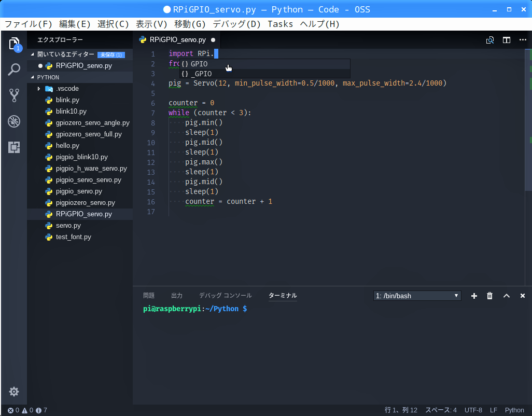Switch to the 問題 panel tab

click(149, 296)
